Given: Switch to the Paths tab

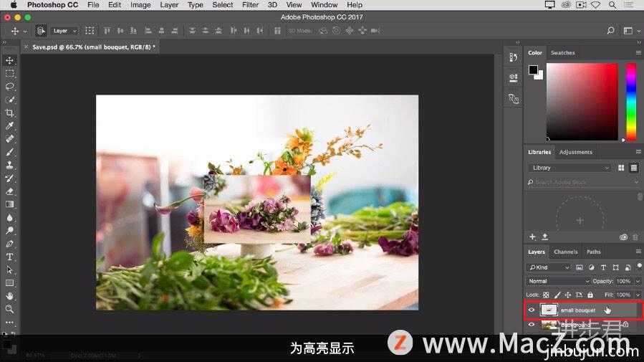Looking at the screenshot, I should coord(593,252).
